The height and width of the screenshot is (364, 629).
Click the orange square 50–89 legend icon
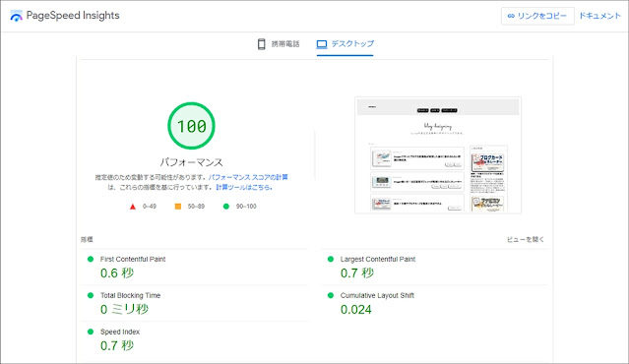coord(178,207)
